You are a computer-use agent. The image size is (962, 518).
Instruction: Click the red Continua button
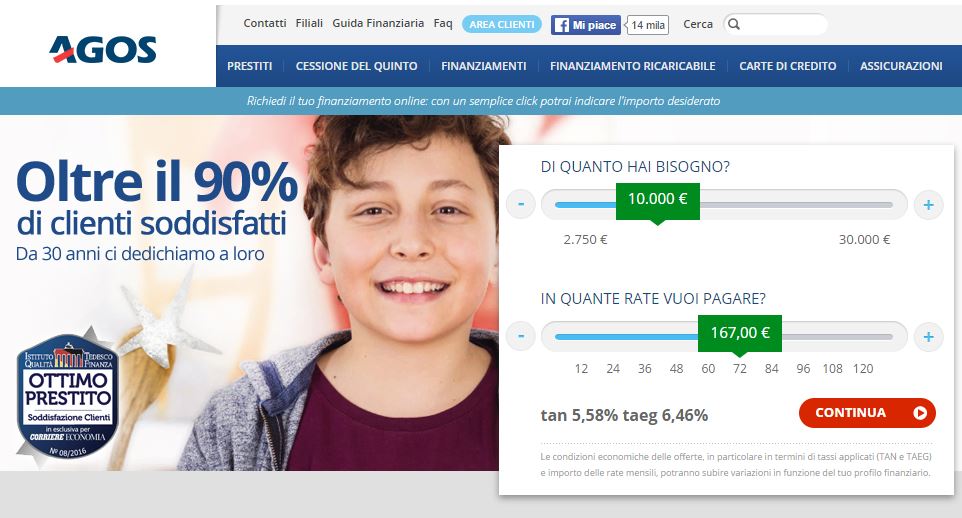coord(867,413)
